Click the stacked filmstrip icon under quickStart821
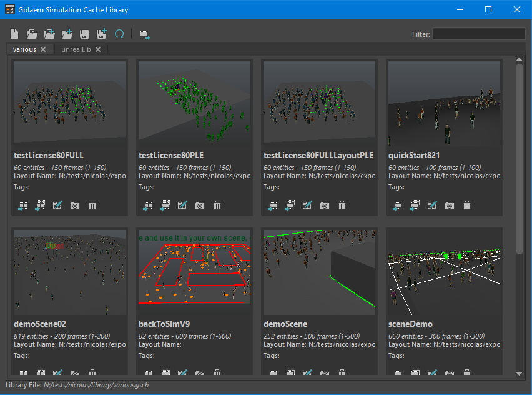The width and height of the screenshot is (532, 395). [415, 205]
